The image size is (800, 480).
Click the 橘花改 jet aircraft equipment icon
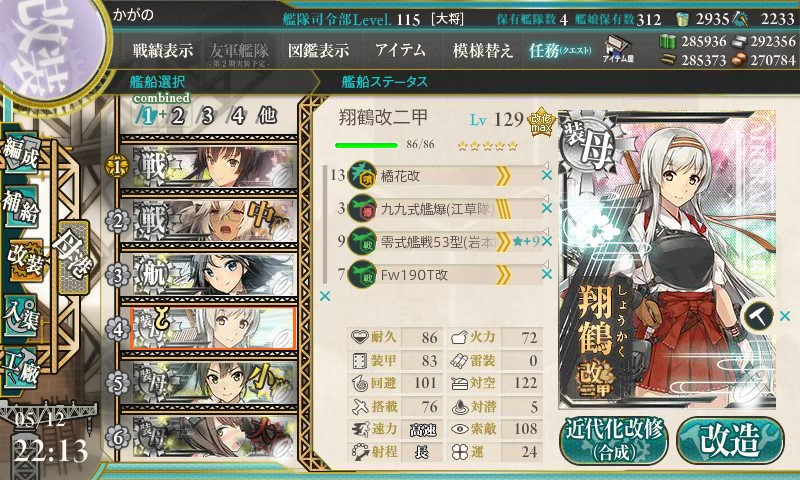pyautogui.click(x=362, y=175)
